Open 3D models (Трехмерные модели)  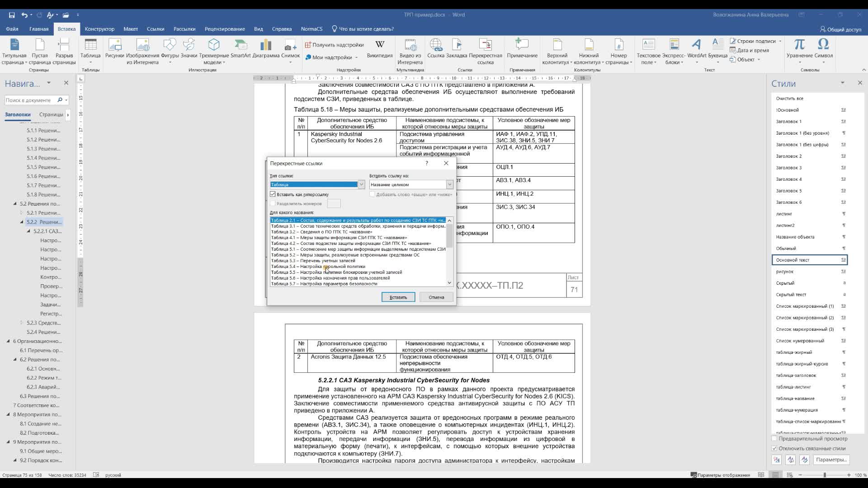tap(214, 52)
